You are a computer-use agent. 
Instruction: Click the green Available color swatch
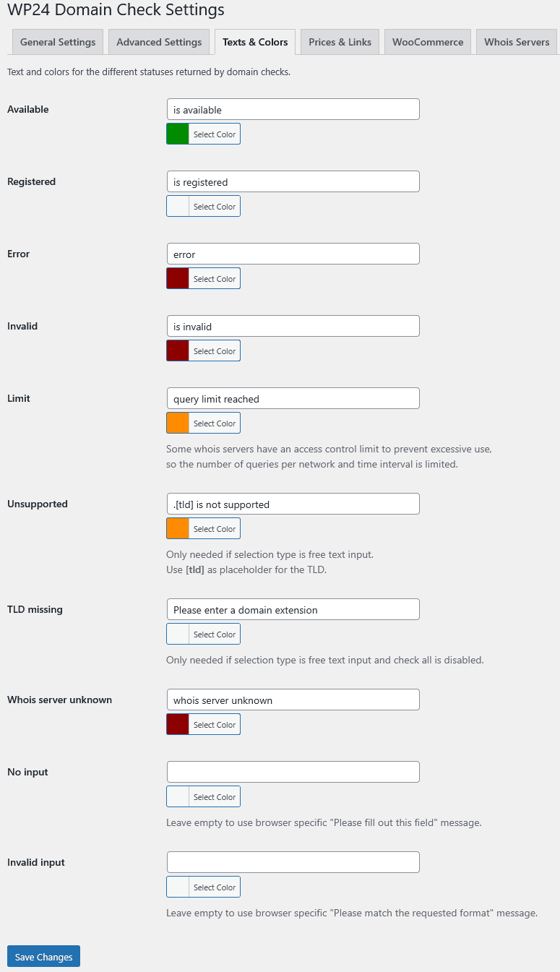[x=178, y=134]
